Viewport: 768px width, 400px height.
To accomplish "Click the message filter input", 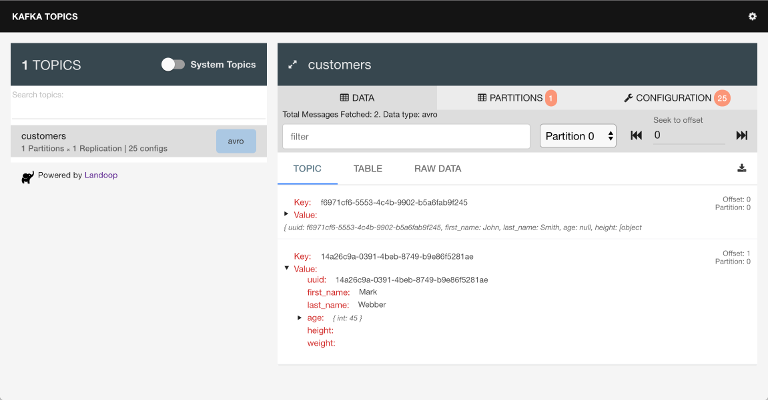I will coord(406,136).
